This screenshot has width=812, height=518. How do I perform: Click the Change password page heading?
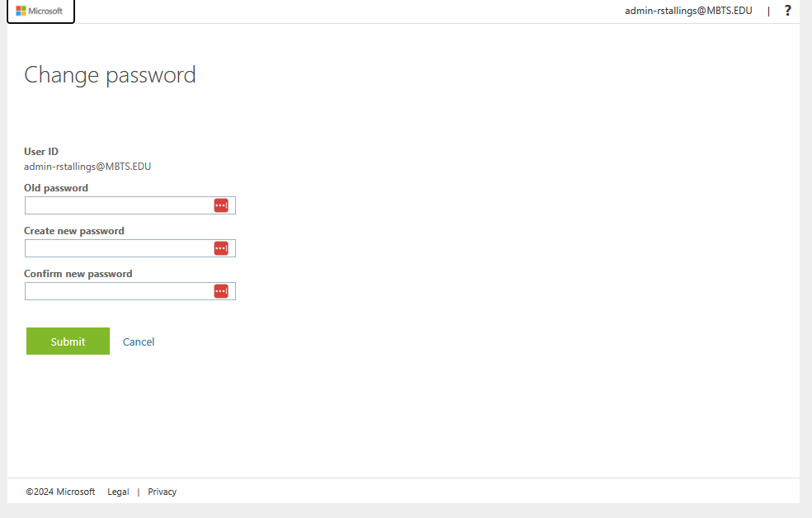[x=110, y=75]
